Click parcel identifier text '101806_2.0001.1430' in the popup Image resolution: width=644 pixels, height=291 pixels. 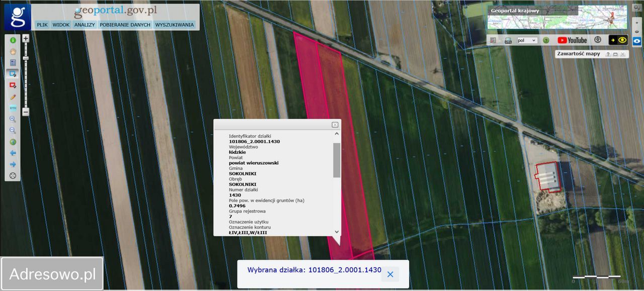[x=254, y=142]
